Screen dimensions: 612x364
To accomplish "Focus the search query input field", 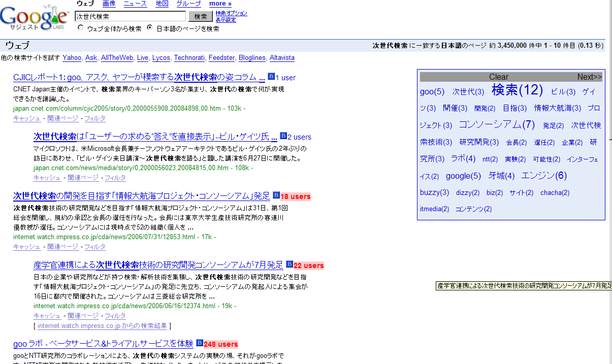I will coord(131,16).
